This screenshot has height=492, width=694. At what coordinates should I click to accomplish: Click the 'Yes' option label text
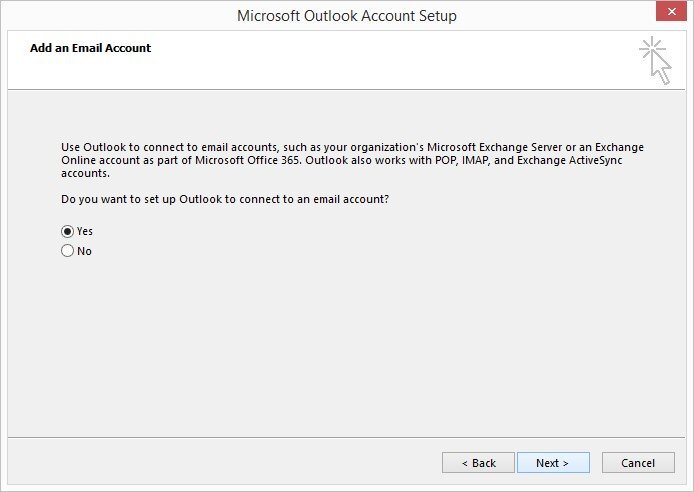[85, 231]
